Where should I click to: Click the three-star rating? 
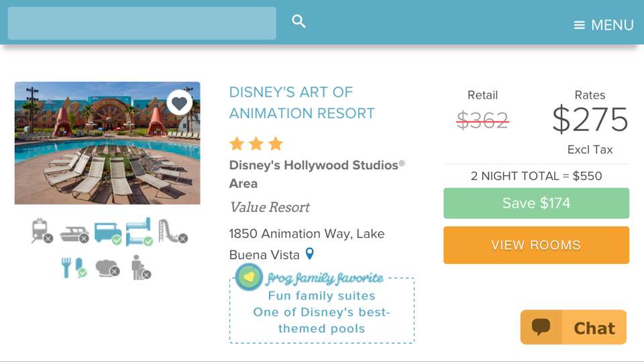click(256, 144)
